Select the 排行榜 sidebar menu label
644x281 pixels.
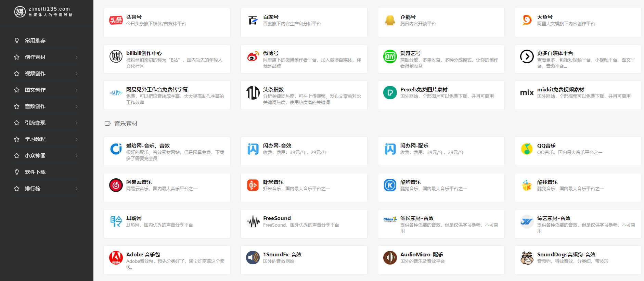point(33,189)
